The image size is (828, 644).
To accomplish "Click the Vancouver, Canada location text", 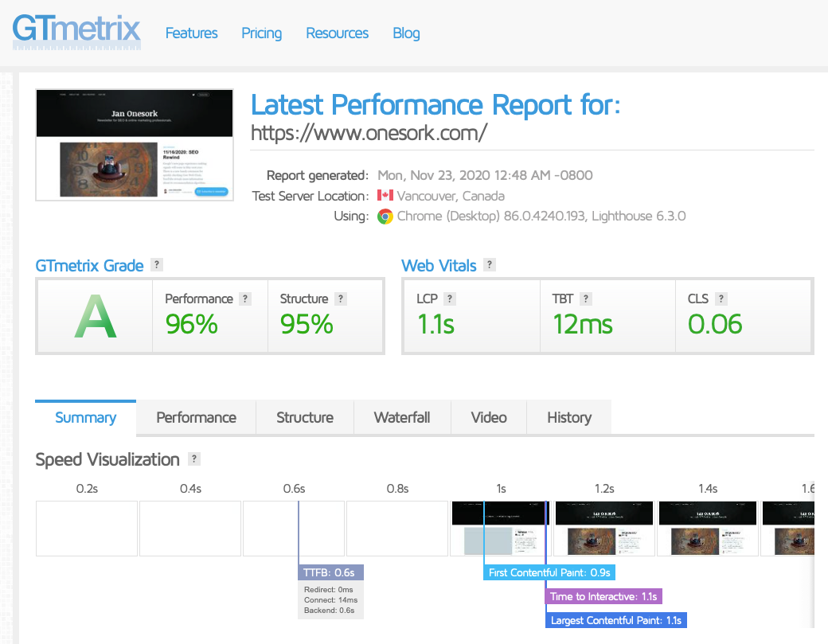I will 451,196.
